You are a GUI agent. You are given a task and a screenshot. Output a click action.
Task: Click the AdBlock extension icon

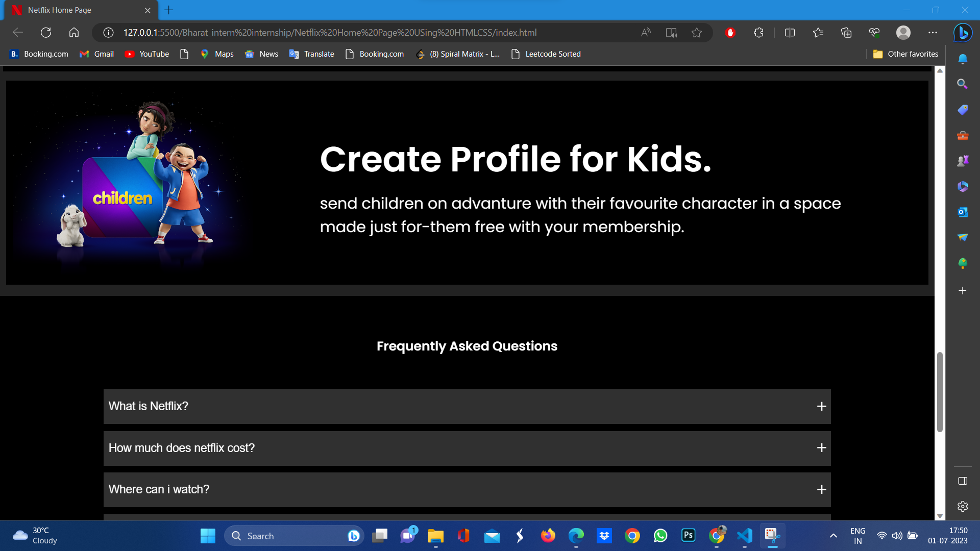point(730,32)
